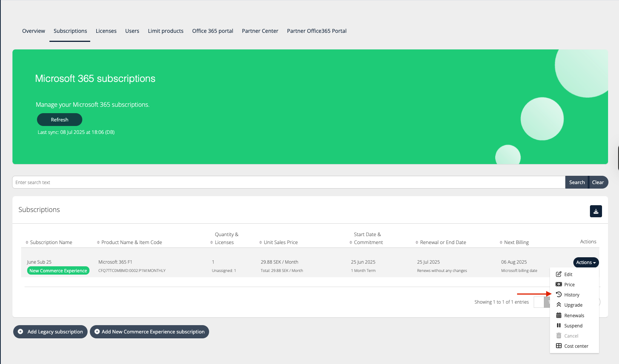
Task: Click the History entry marked by red arrow
Action: click(571, 295)
